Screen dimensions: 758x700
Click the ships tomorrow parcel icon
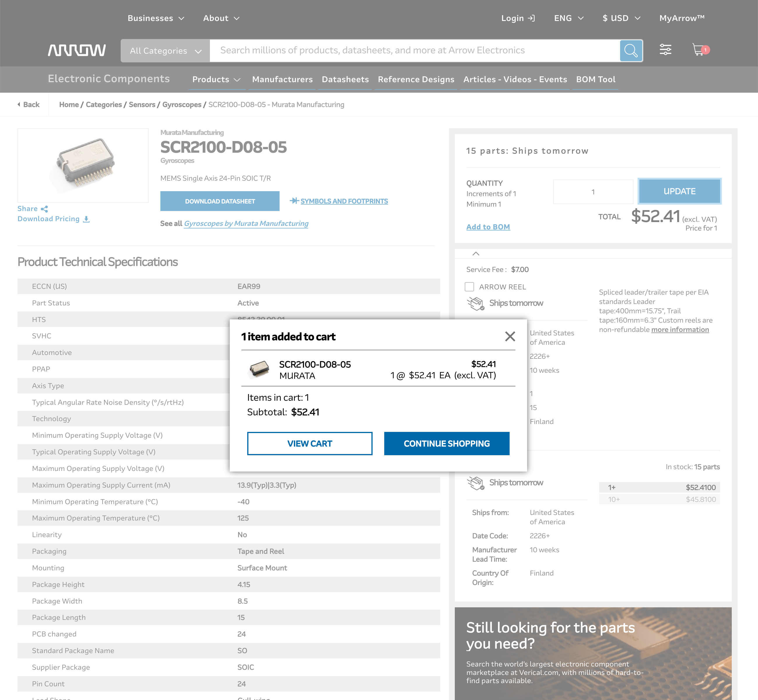[x=476, y=303]
